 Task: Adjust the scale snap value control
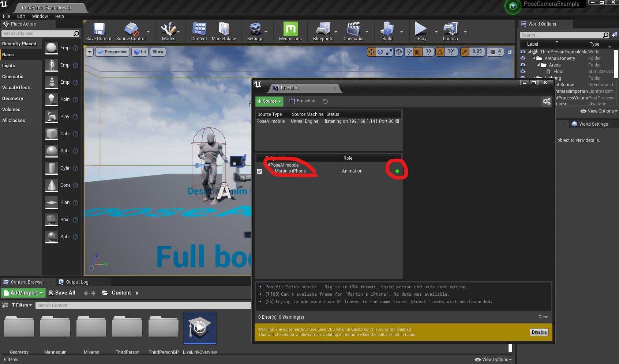[477, 52]
